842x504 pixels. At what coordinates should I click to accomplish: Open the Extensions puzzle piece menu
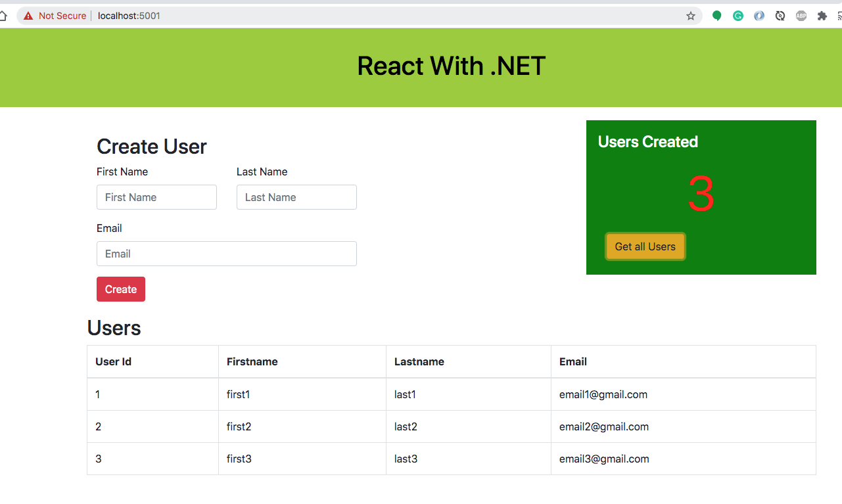tap(822, 16)
